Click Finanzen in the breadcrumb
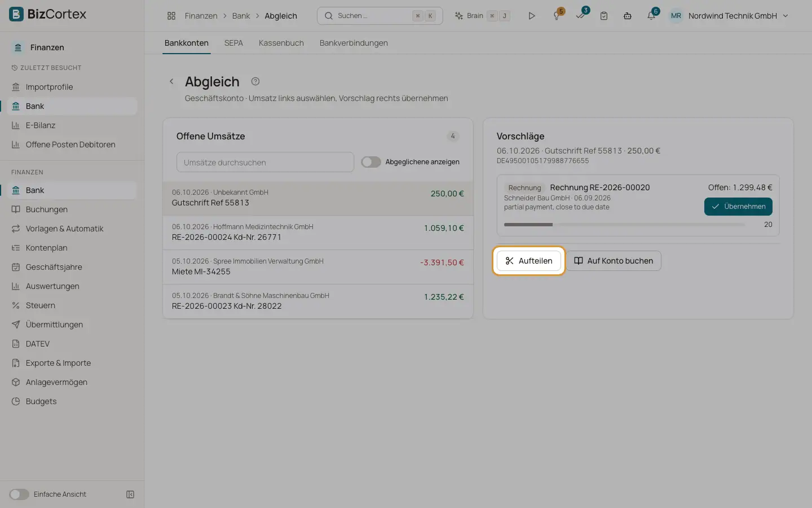Screen dimensions: 812x508 point(201,16)
